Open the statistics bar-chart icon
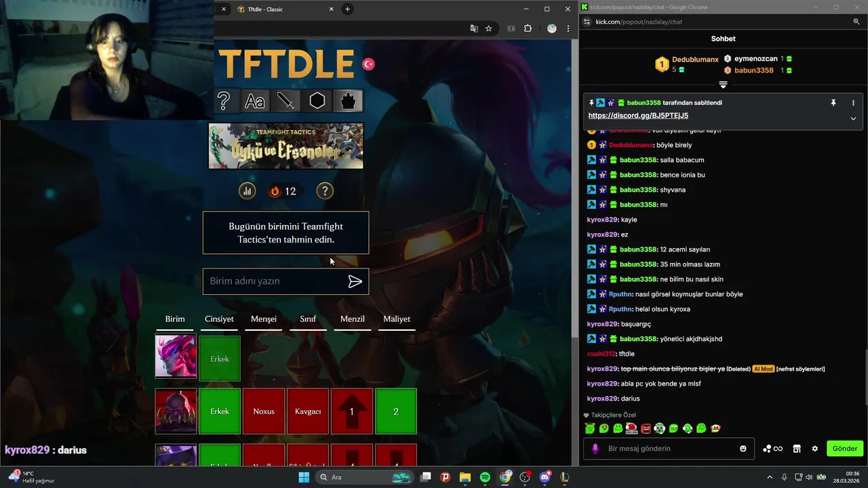This screenshot has height=488, width=868. point(247,191)
